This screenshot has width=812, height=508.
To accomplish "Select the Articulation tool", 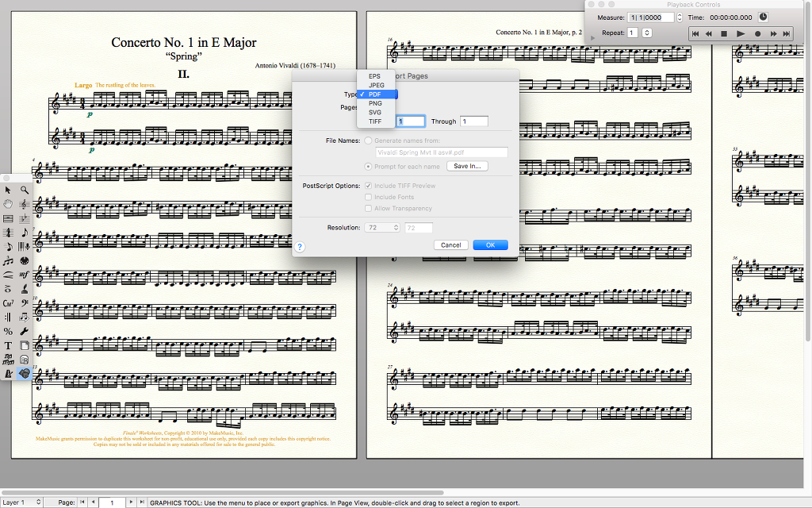I will (x=8, y=289).
